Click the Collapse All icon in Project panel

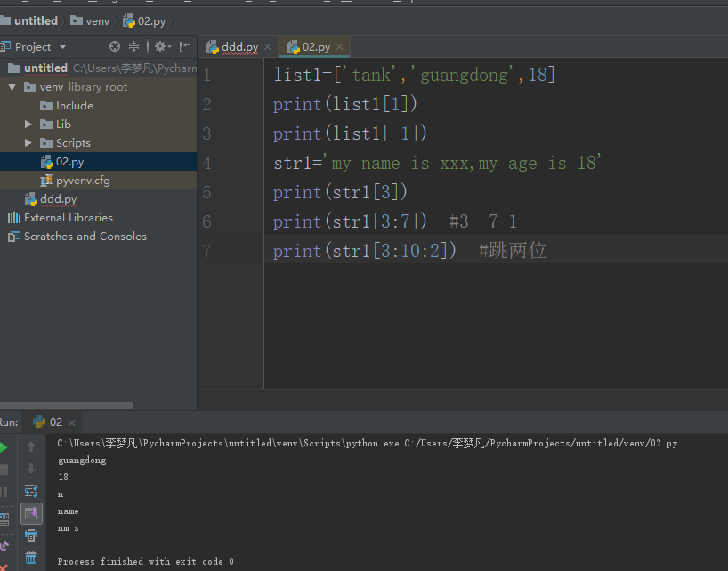tap(134, 46)
